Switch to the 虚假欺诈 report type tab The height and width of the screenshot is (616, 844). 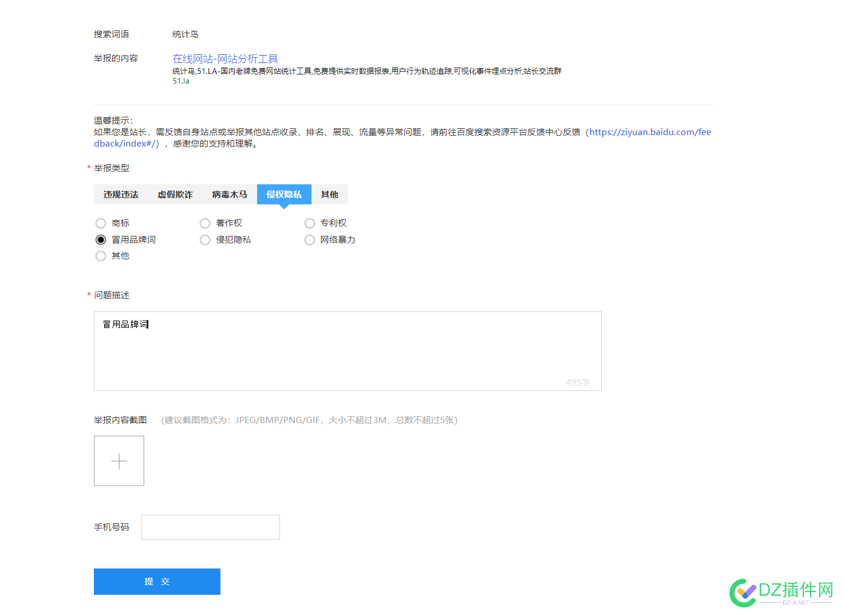point(175,195)
